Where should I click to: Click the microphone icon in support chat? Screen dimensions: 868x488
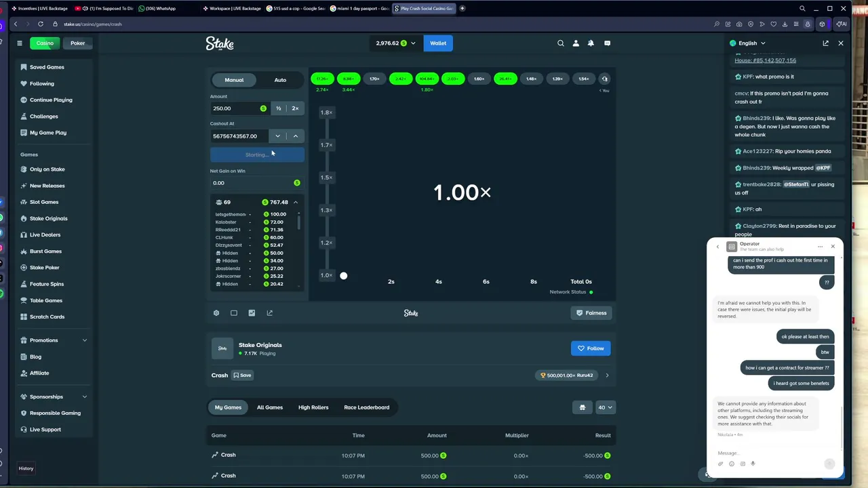[x=753, y=464]
